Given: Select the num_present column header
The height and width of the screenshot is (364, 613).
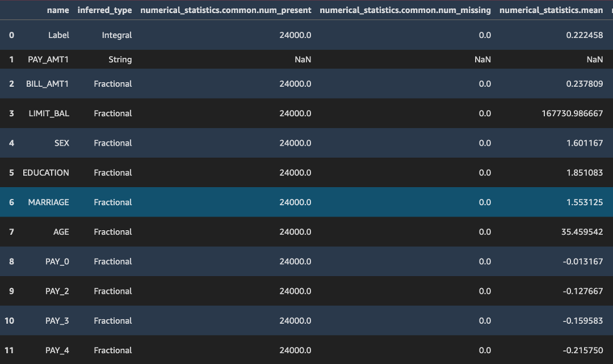Looking at the screenshot, I should [x=225, y=10].
